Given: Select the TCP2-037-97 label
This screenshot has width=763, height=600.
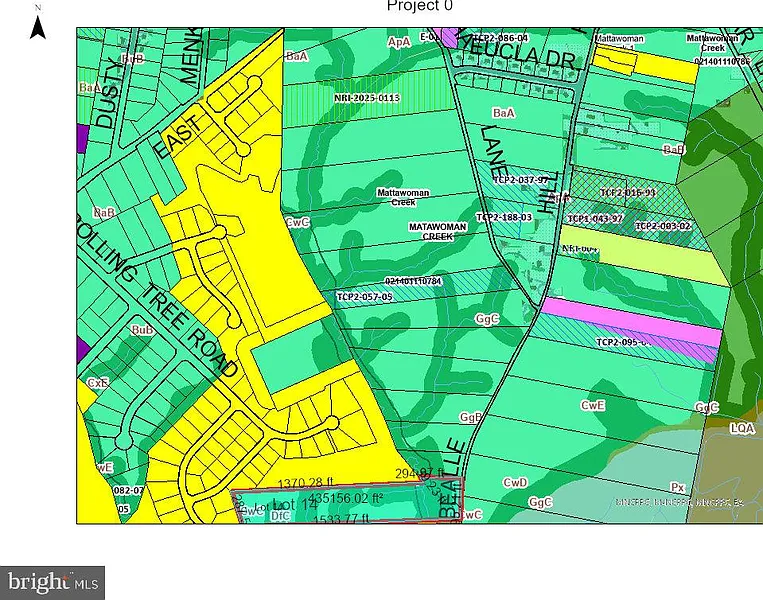Looking at the screenshot, I should point(523,180).
